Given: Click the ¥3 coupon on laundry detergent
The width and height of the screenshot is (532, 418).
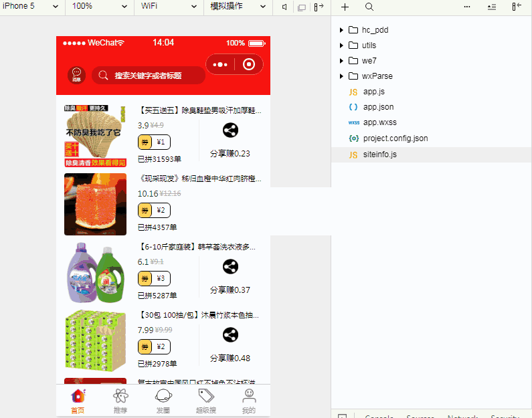Looking at the screenshot, I should click(x=154, y=278).
